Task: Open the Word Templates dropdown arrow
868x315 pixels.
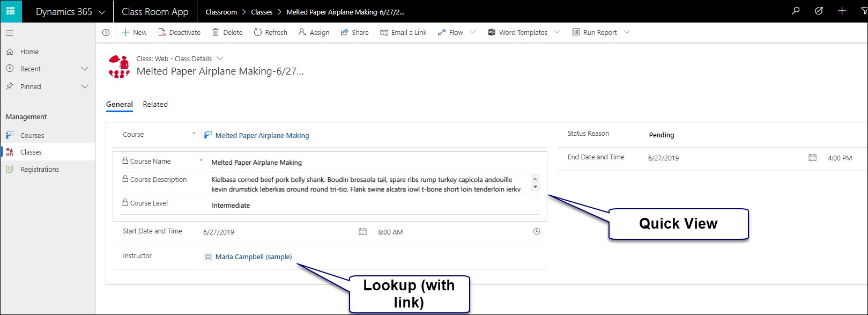Action: click(557, 32)
